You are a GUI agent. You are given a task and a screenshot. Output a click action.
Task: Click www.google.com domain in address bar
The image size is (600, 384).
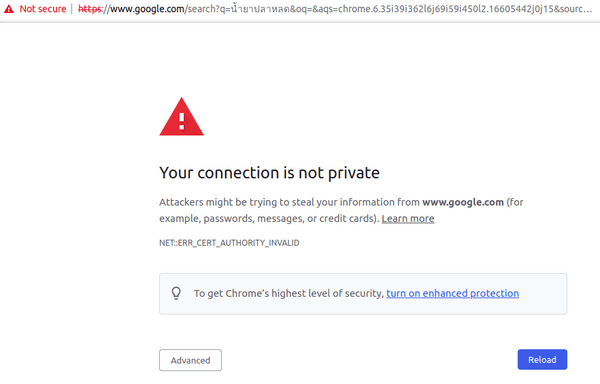pyautogui.click(x=147, y=9)
